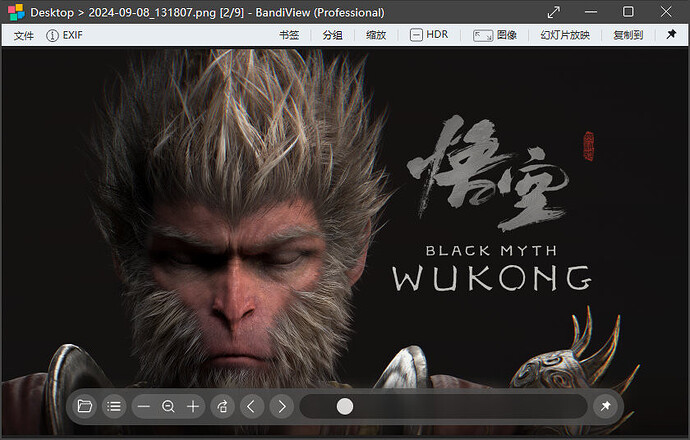Go to the previous image arrow
690x440 pixels.
tap(252, 406)
